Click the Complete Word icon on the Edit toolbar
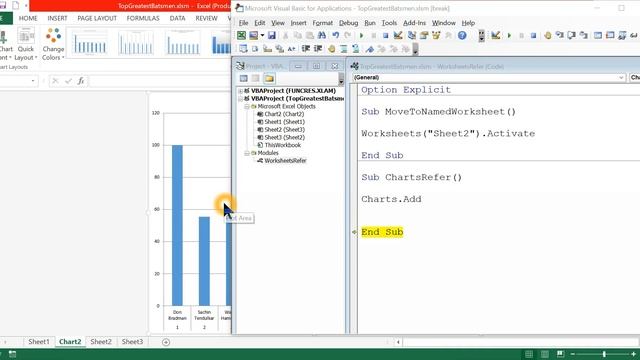 click(291, 49)
